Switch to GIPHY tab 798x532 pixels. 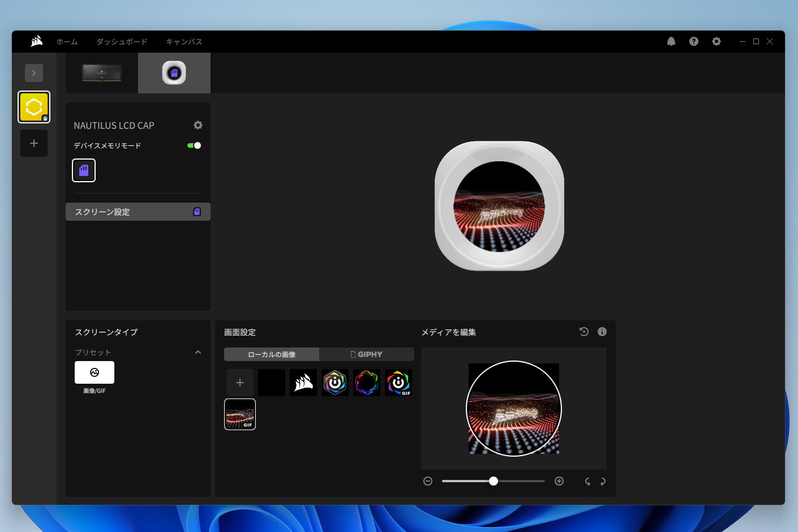coord(367,354)
